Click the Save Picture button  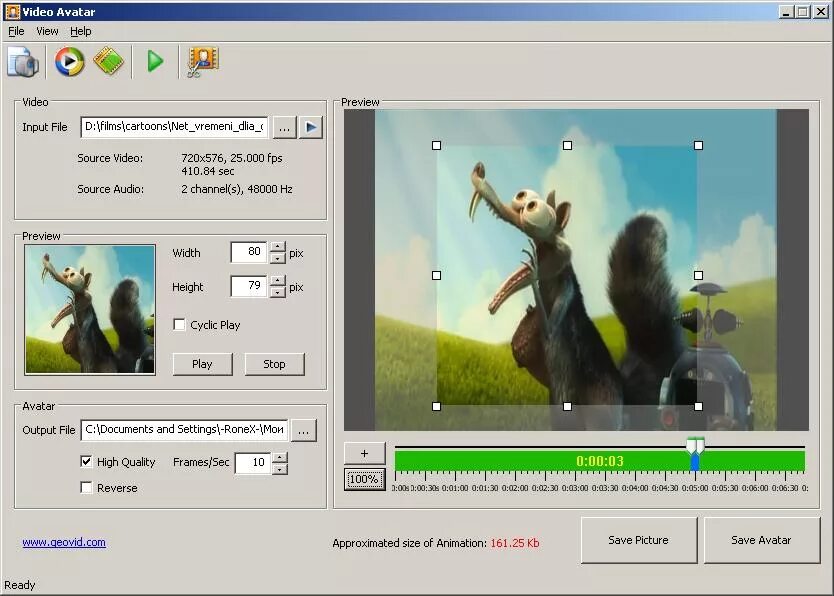639,540
